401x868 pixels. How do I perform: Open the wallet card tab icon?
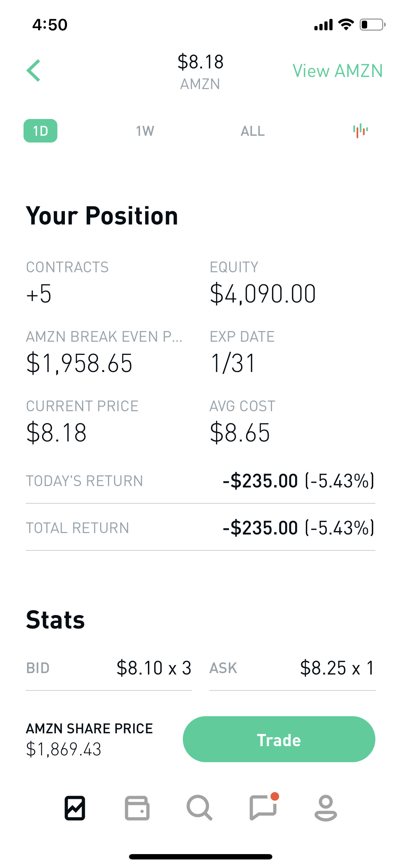tap(137, 808)
